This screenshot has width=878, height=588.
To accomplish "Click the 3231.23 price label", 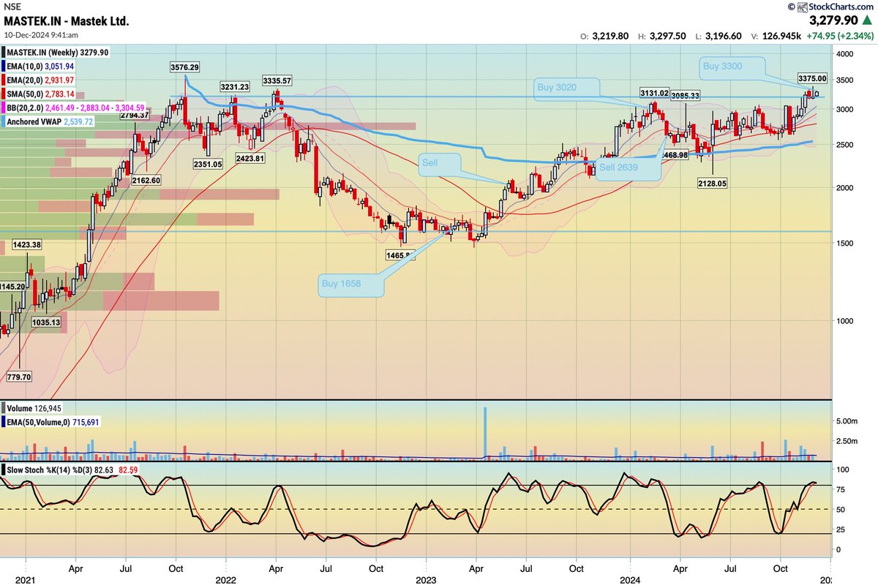I will tap(233, 86).
